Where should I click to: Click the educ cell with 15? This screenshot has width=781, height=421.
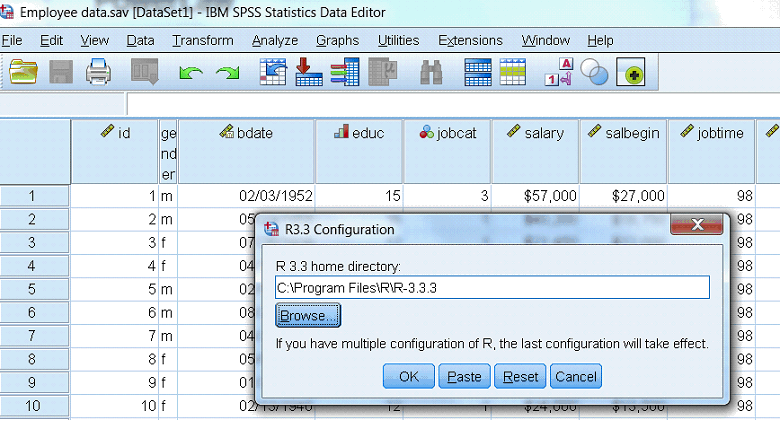[359, 196]
